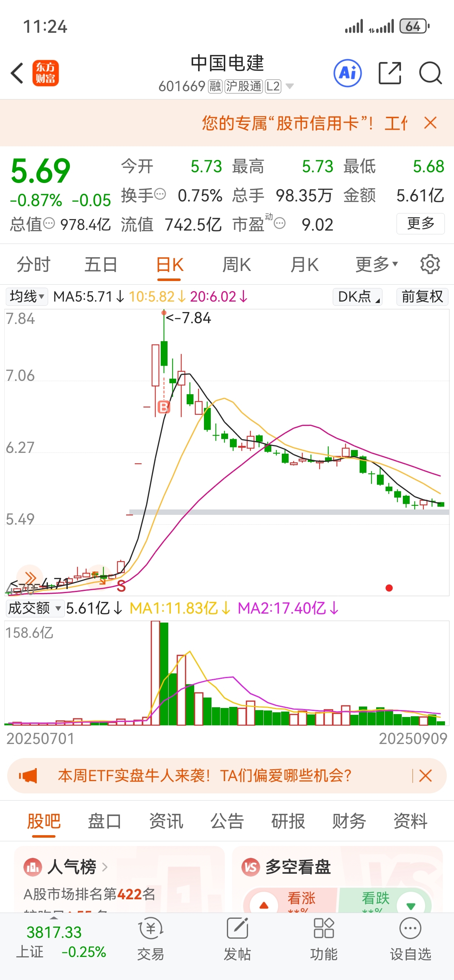The image size is (454, 980).
Task: Tap 更多 button in quote panel
Action: pos(420,224)
